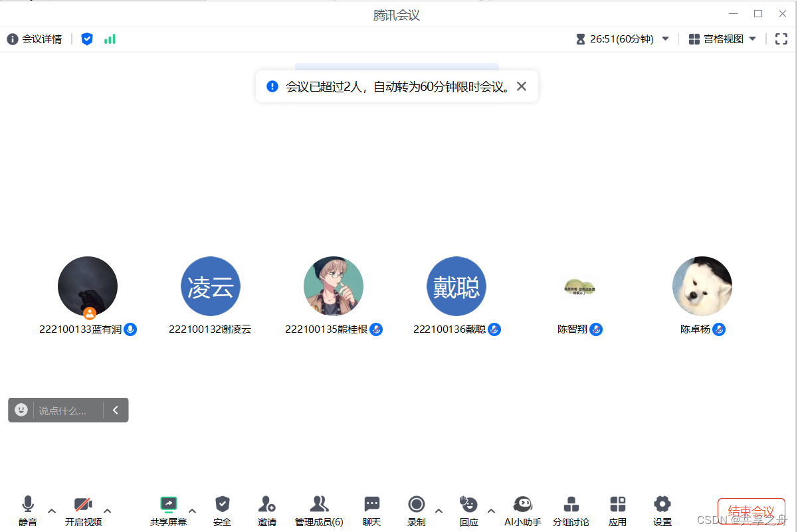
Task: Select 222100135熊桂根 anime avatar
Action: click(334, 286)
